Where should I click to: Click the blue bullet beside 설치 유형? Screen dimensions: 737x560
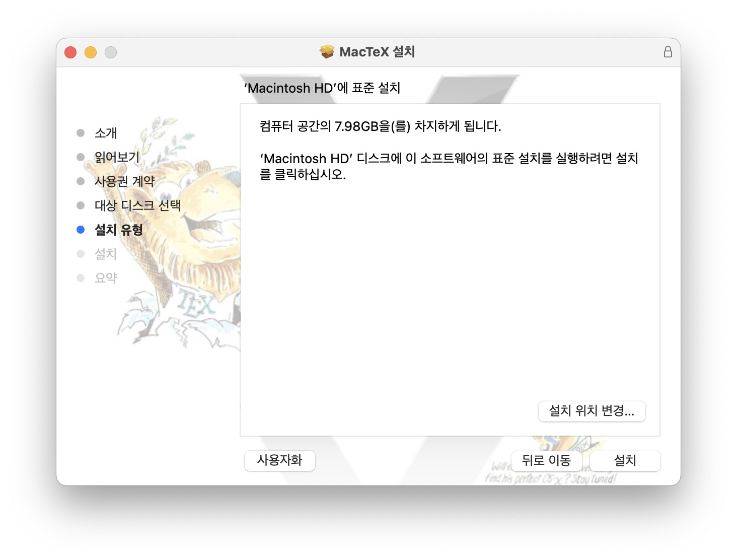point(81,230)
